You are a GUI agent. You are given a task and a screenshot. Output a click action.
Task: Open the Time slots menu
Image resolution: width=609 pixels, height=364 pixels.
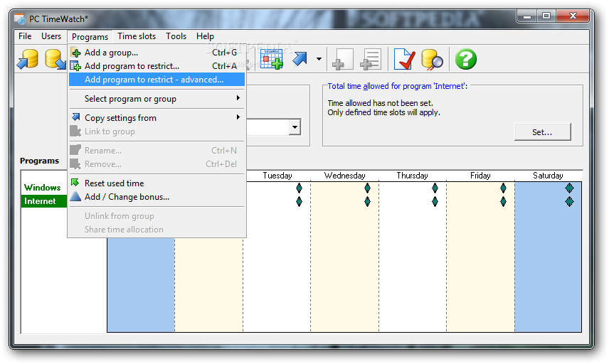click(x=137, y=36)
